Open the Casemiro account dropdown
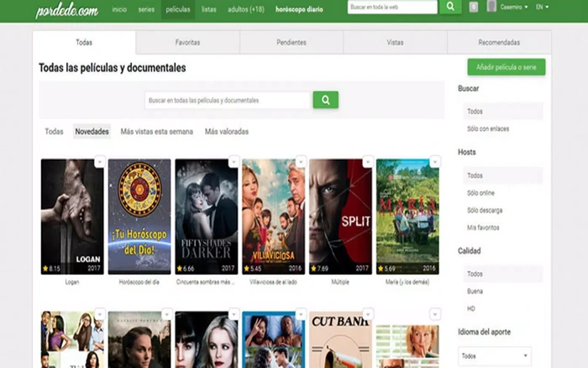588x368 pixels. pyautogui.click(x=514, y=7)
